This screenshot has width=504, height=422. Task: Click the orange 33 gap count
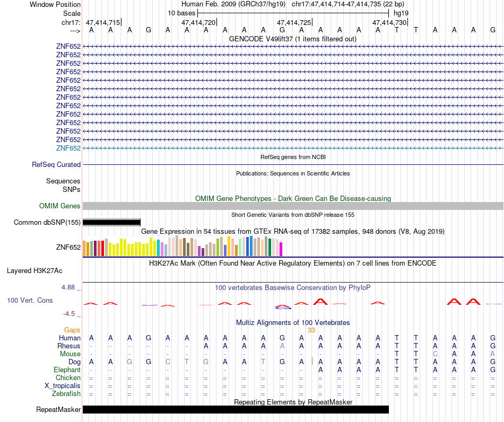[x=311, y=330]
